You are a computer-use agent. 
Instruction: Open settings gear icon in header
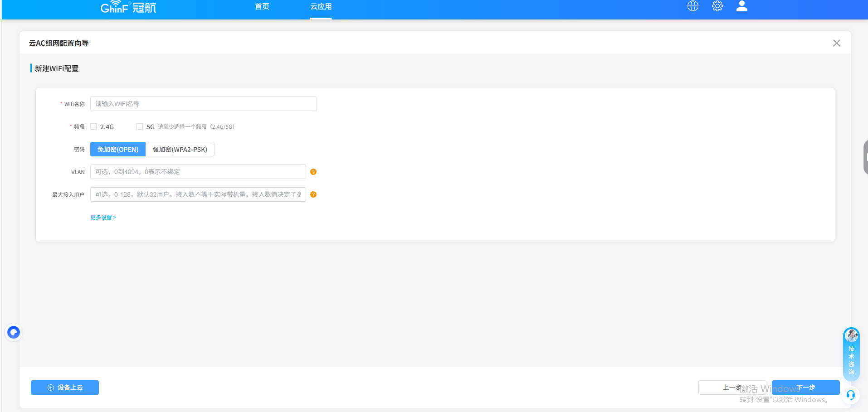pyautogui.click(x=717, y=6)
